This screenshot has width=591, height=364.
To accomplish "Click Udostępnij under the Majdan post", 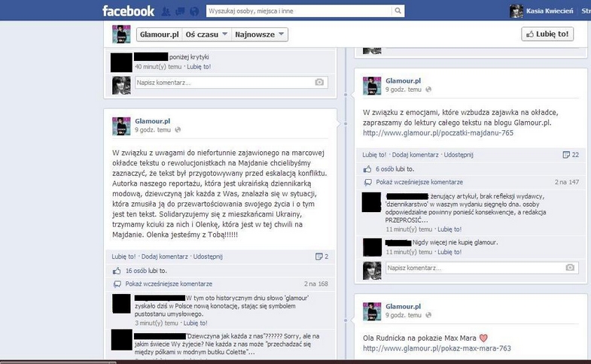I will 208,256.
